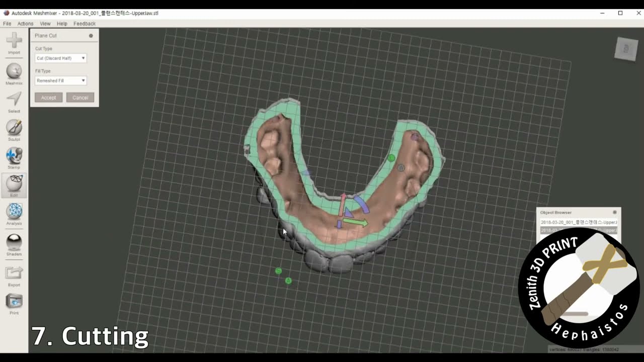Close the Object Browser panel
This screenshot has width=644, height=362.
(x=615, y=212)
